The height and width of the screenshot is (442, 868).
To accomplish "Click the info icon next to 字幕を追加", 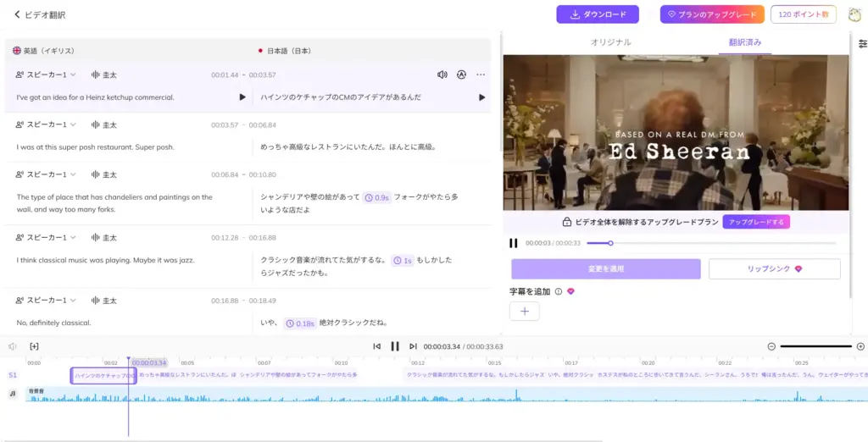I will pyautogui.click(x=558, y=292).
